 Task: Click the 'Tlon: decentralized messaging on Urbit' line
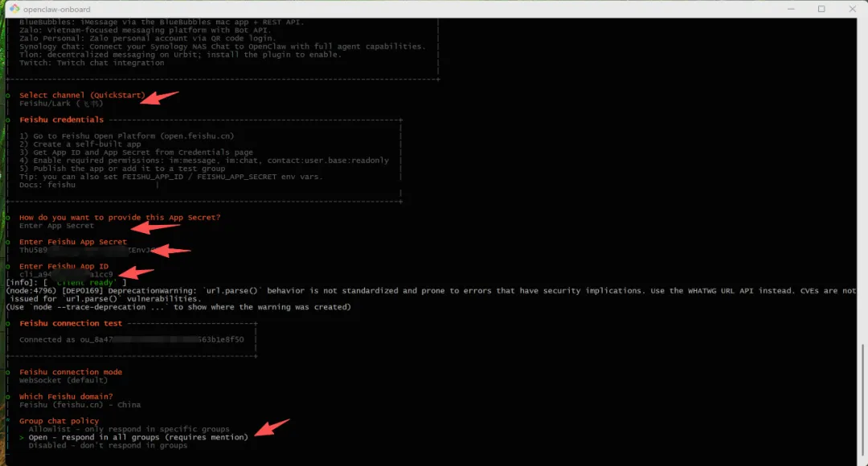[181, 55]
